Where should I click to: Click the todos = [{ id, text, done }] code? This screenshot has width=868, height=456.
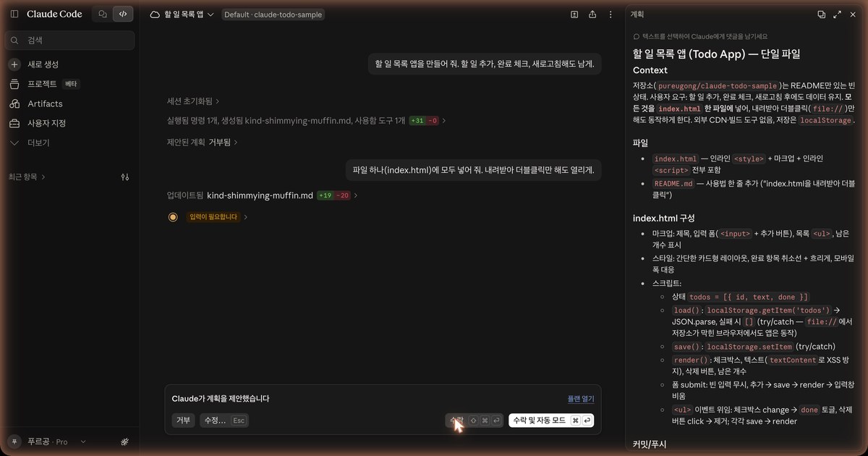click(749, 297)
